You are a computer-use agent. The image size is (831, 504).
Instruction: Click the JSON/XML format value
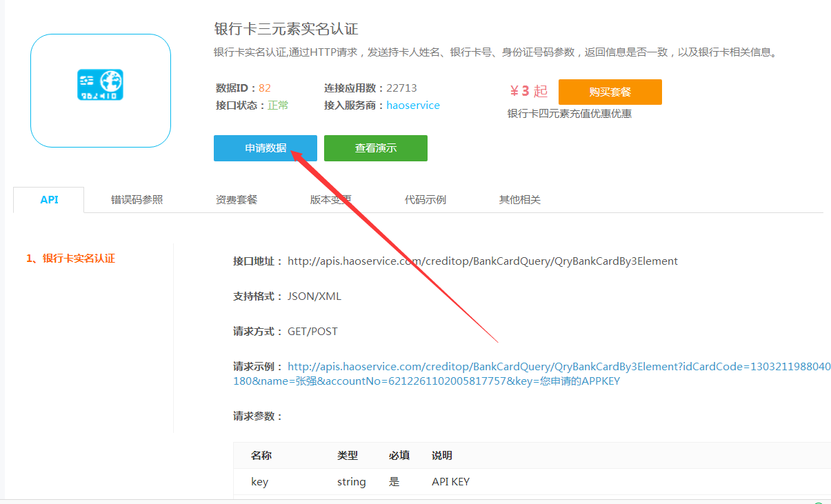(x=314, y=296)
